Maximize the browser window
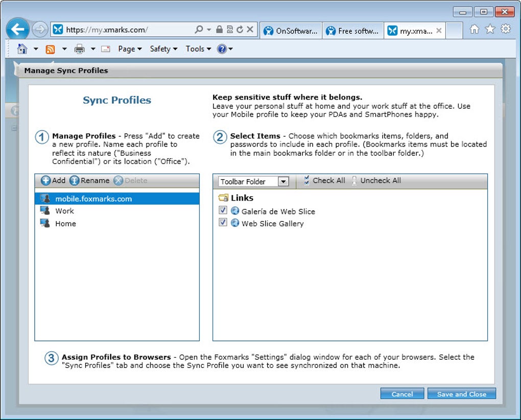Screen dimensions: 521x420 point(483,12)
